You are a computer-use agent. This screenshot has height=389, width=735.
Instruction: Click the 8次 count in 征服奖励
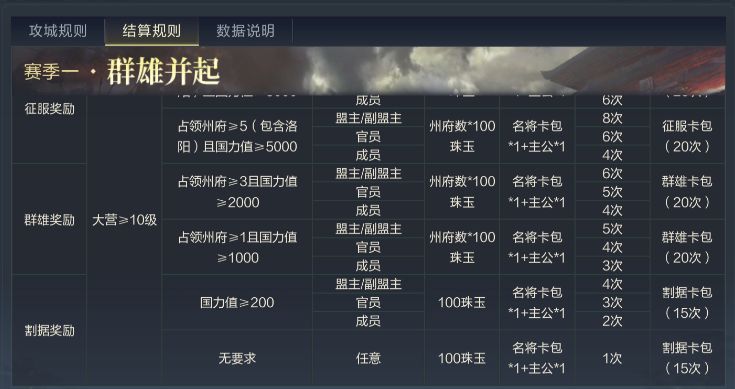click(x=612, y=118)
